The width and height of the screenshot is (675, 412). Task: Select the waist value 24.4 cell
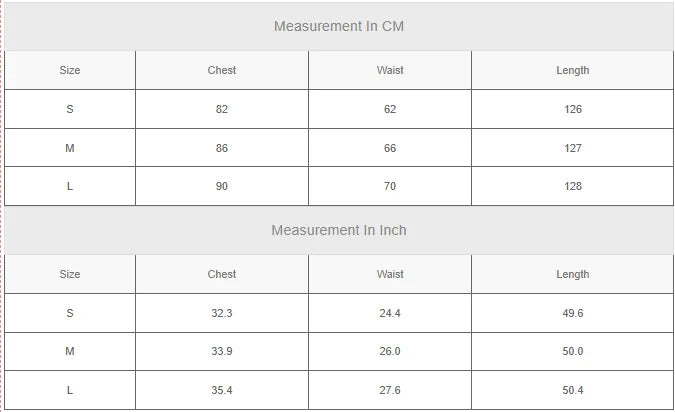pyautogui.click(x=390, y=313)
